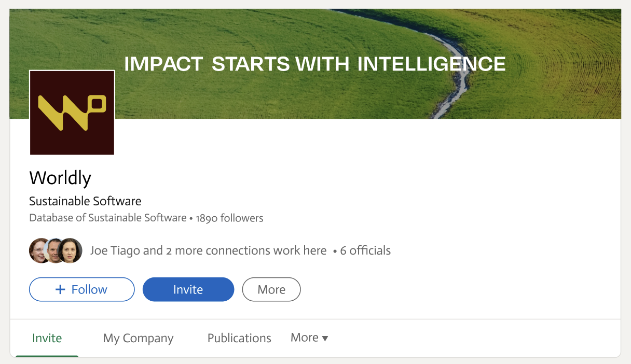Open the connections who work here link
Screen dimensions: 631x364
pos(209,250)
